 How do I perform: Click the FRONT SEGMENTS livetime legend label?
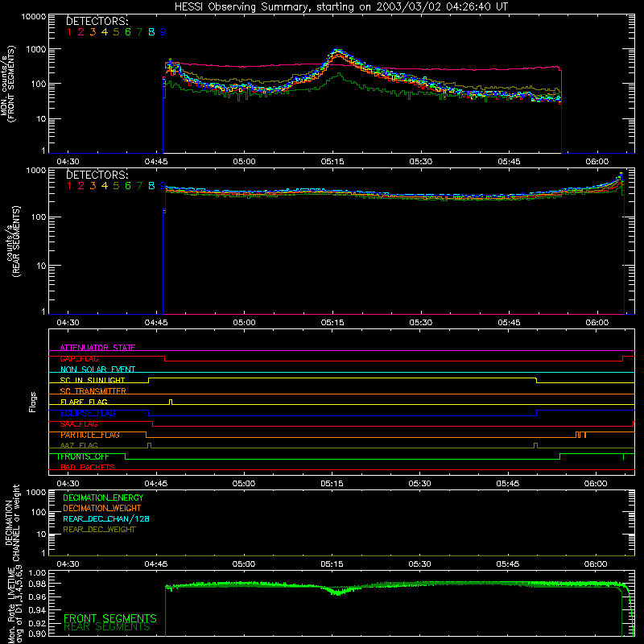110,618
